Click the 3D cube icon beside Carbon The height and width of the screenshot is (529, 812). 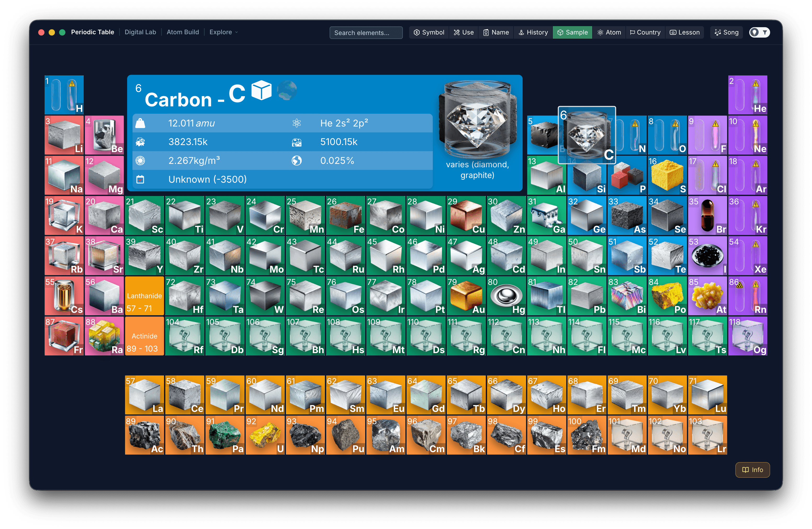[261, 90]
